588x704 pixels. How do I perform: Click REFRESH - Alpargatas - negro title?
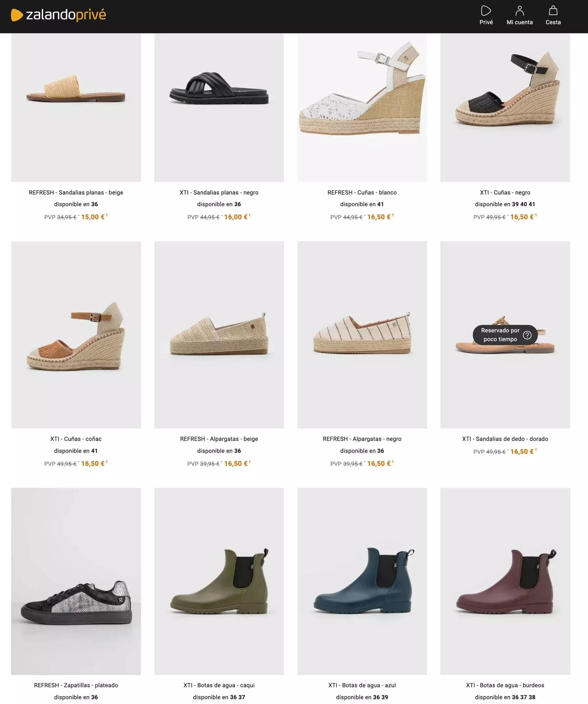362,439
